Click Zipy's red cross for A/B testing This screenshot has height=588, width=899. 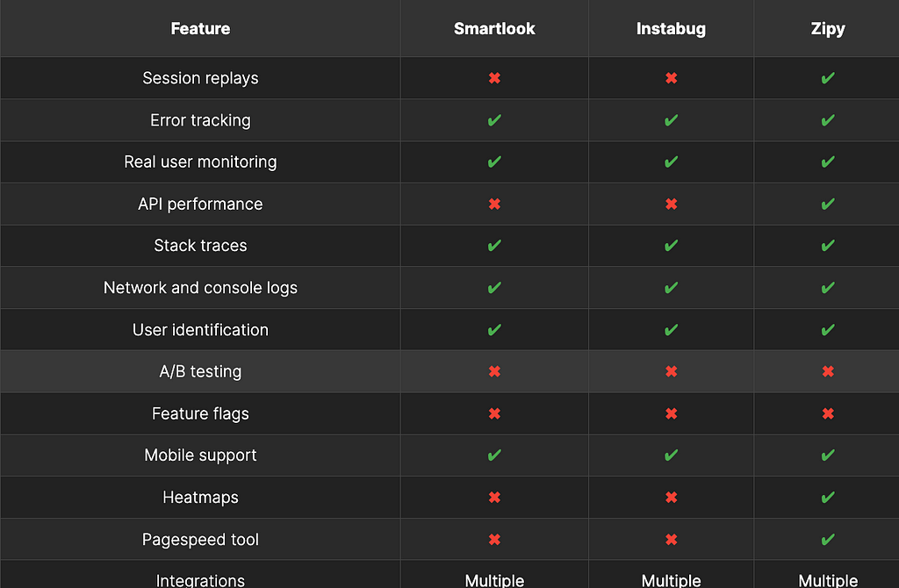pyautogui.click(x=827, y=371)
